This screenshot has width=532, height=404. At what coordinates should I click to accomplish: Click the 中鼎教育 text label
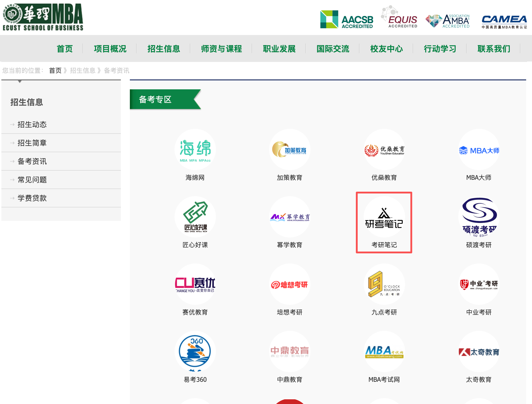coord(290,380)
